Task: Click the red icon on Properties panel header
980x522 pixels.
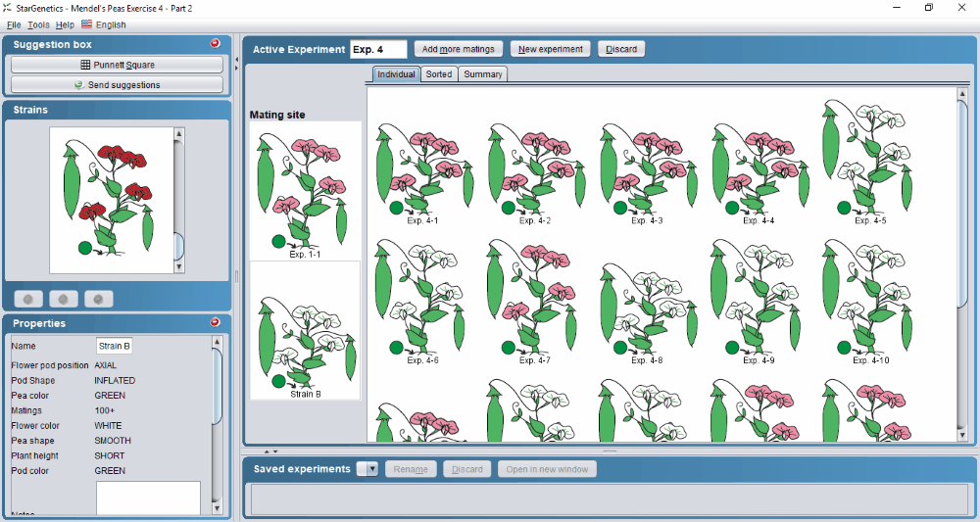Action: click(x=215, y=322)
